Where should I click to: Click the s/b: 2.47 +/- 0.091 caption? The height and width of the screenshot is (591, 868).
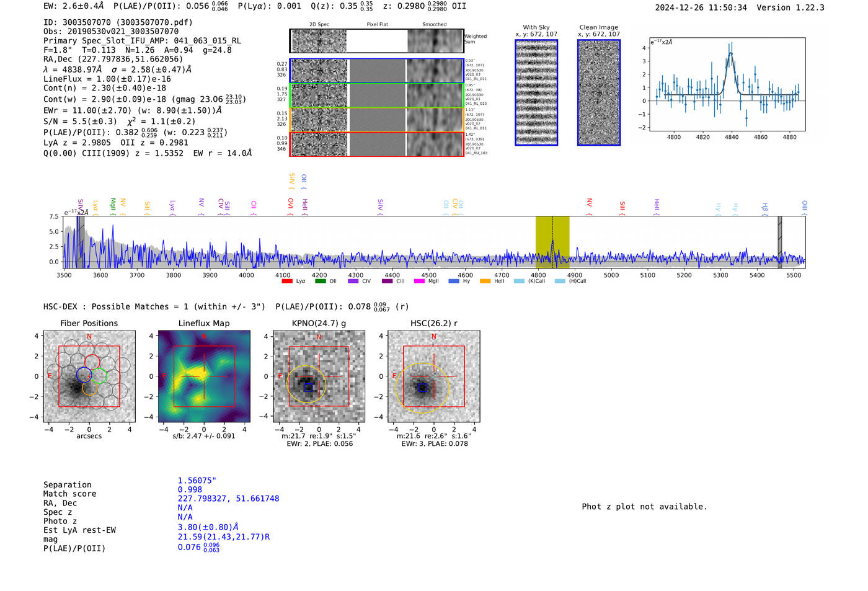tap(204, 436)
